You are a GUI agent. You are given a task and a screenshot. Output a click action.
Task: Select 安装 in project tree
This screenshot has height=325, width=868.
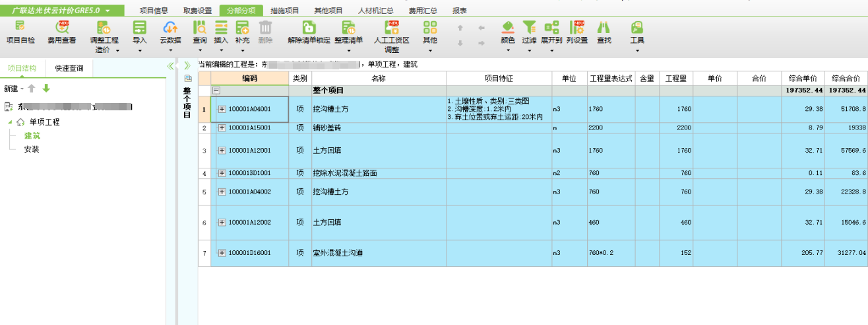32,149
